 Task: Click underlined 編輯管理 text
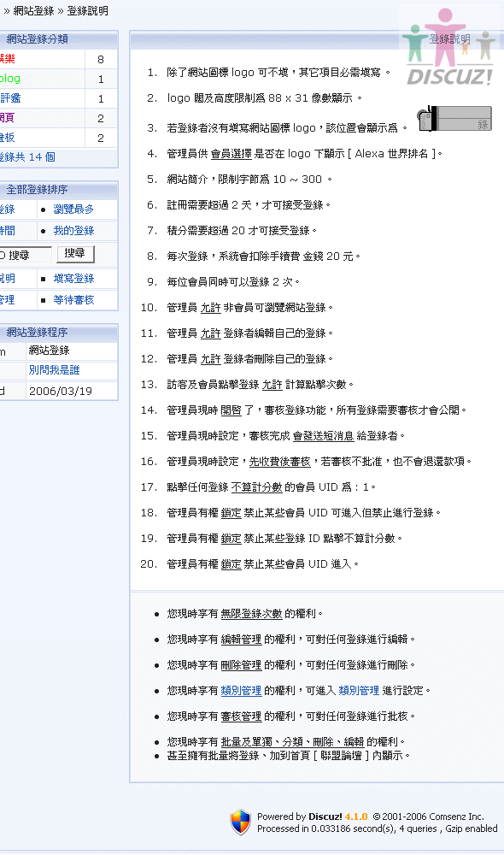pos(241,639)
